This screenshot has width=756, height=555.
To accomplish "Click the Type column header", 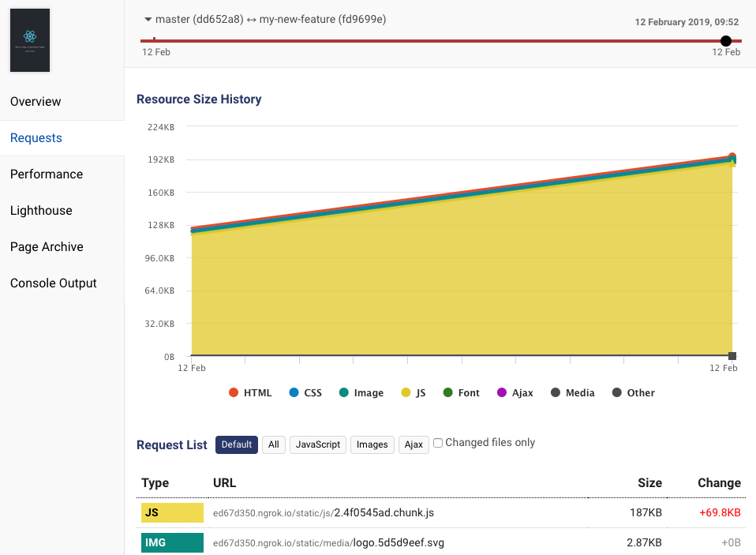I will 155,482.
